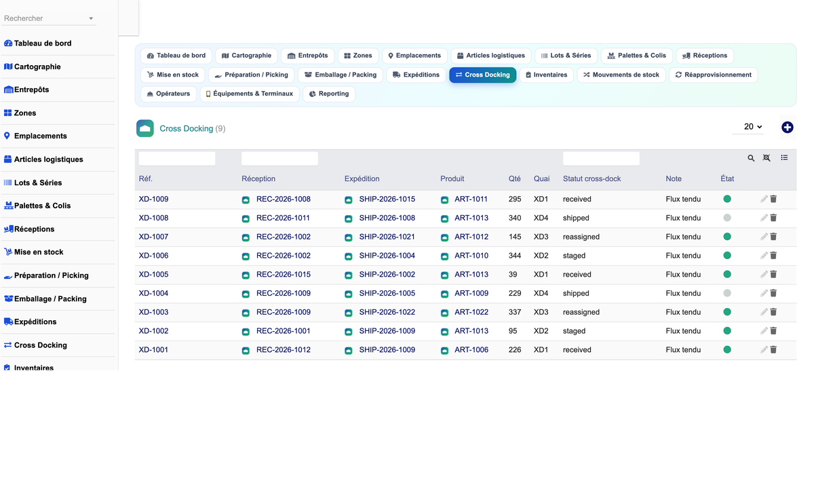Switch to the Reporting tab
814x504 pixels.
(x=329, y=94)
